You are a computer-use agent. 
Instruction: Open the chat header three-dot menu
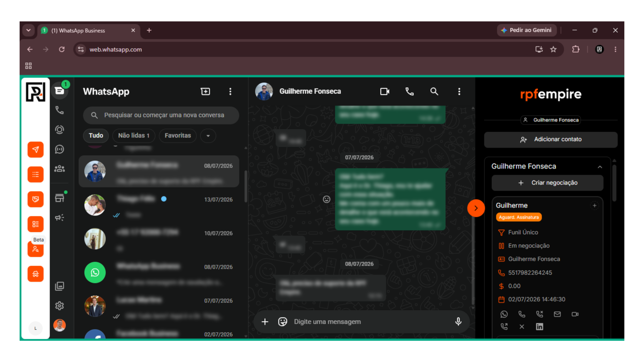point(459,92)
